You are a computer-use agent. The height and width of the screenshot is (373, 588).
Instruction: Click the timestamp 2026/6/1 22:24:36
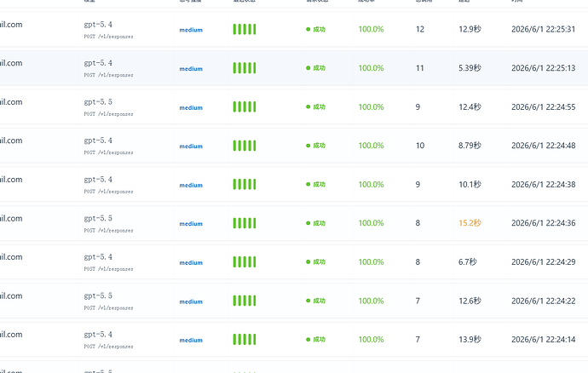543,223
